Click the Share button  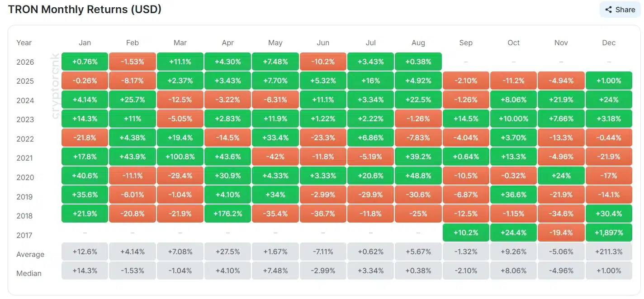[x=620, y=9]
